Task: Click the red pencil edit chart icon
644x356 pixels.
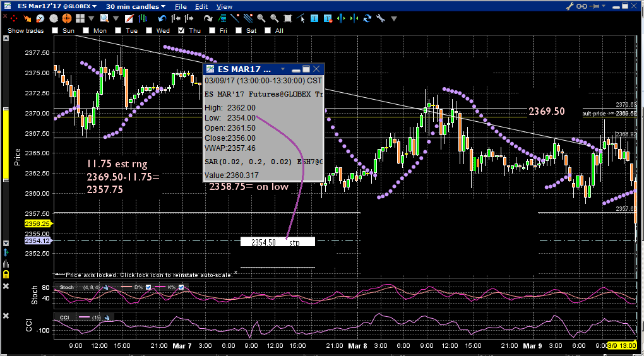Action: click(x=129, y=18)
